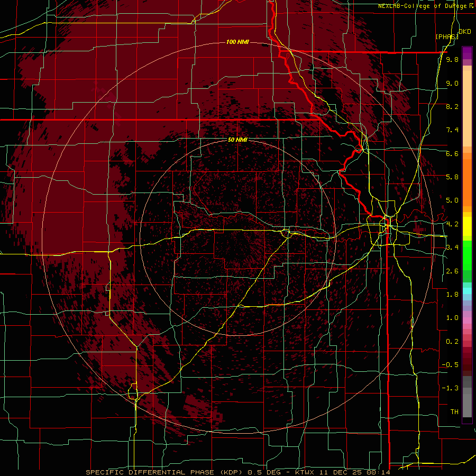Pick the orange segment of the color bar
The image size is (476, 476).
[467, 182]
